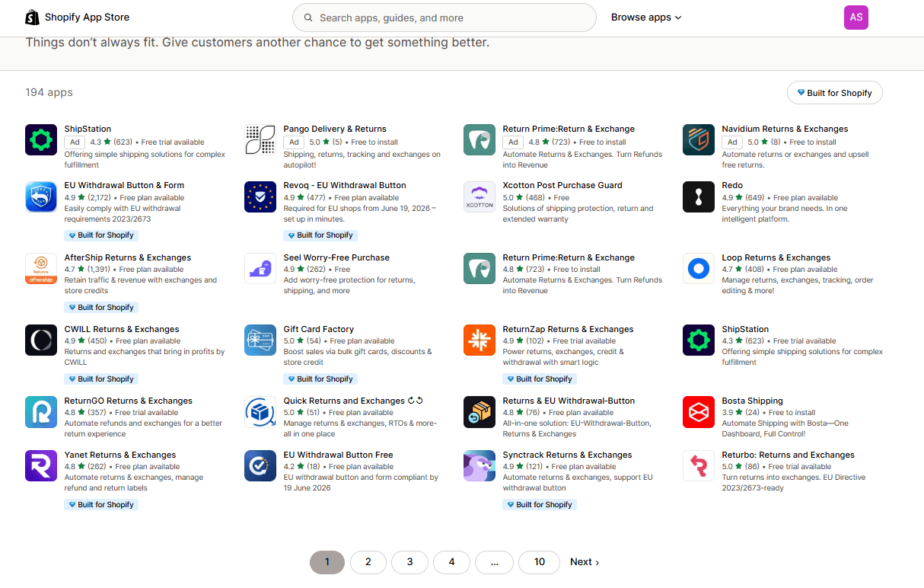Click the Synctrack Returns & Exchanges icon
924x588 pixels.
[x=480, y=466]
